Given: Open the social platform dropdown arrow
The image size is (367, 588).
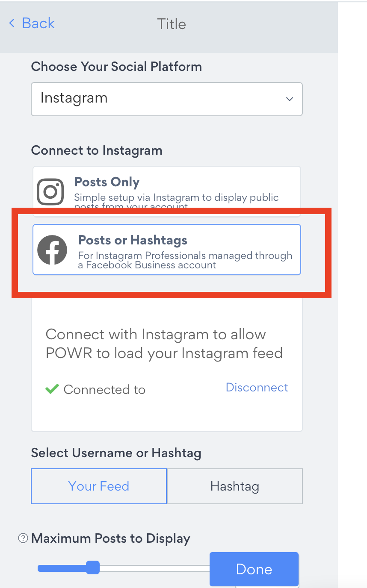Looking at the screenshot, I should coord(290,99).
